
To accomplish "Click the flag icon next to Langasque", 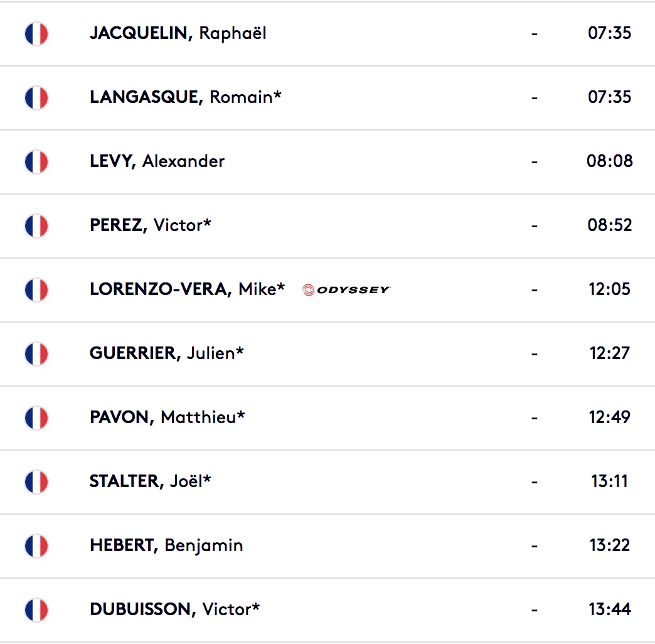I will point(36,97).
